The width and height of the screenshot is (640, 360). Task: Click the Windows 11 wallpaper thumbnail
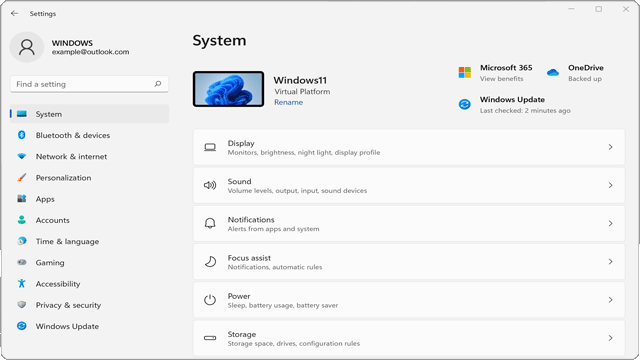tap(228, 89)
